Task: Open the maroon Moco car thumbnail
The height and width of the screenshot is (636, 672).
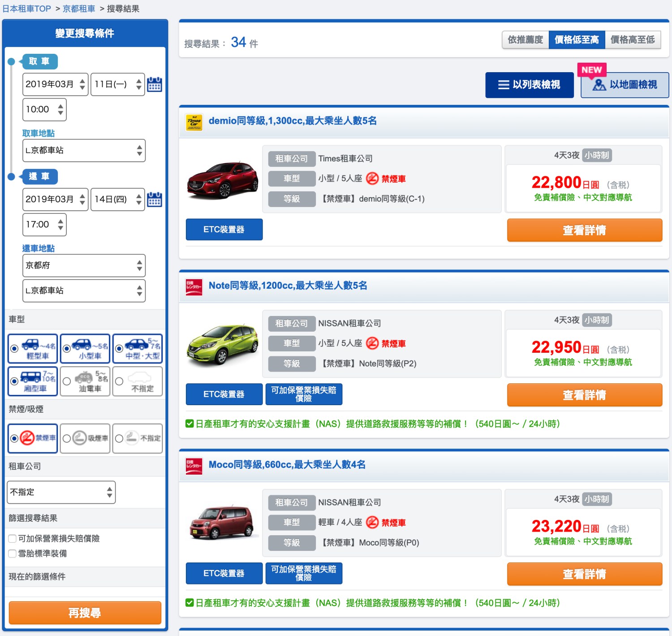Action: [x=223, y=523]
